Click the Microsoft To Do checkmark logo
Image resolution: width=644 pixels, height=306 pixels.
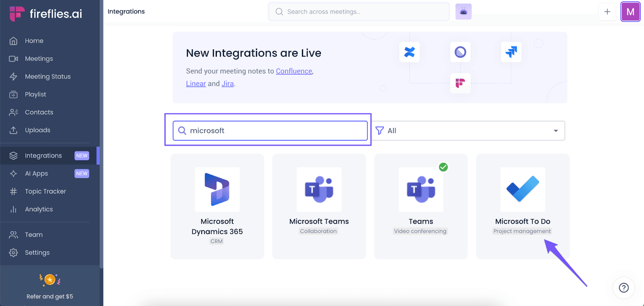(523, 189)
